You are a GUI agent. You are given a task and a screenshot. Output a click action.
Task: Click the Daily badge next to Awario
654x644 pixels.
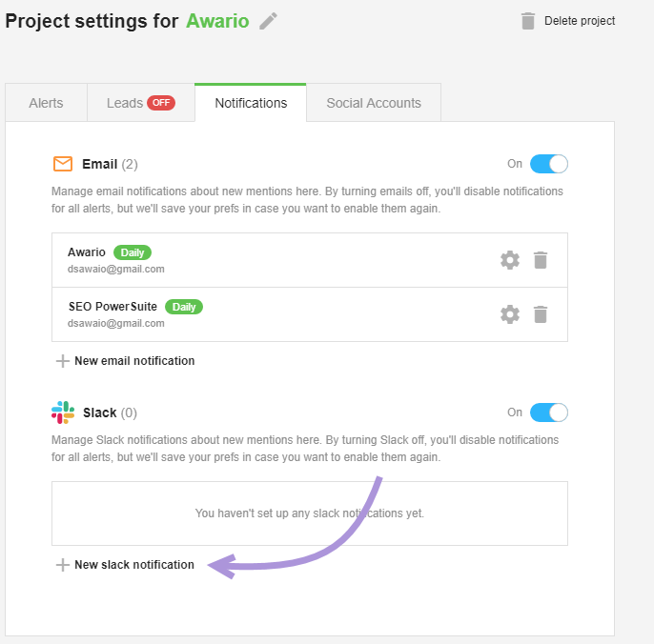133,252
